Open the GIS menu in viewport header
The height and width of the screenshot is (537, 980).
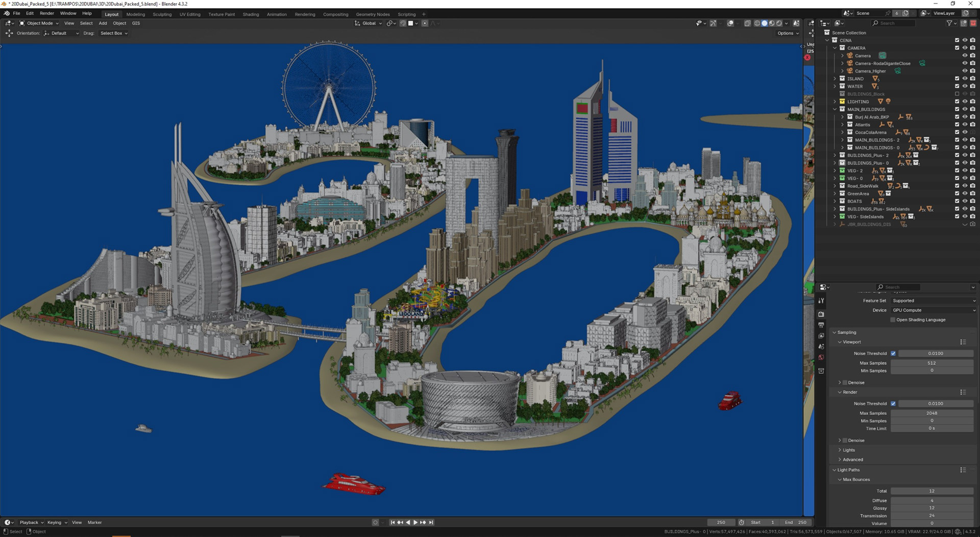(x=136, y=23)
